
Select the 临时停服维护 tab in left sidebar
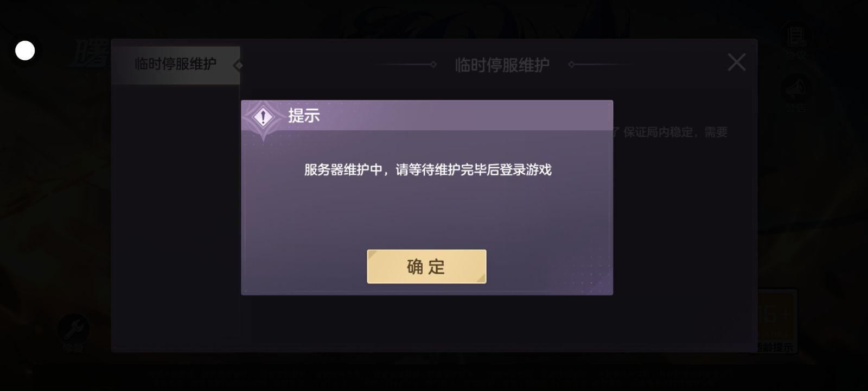[176, 65]
